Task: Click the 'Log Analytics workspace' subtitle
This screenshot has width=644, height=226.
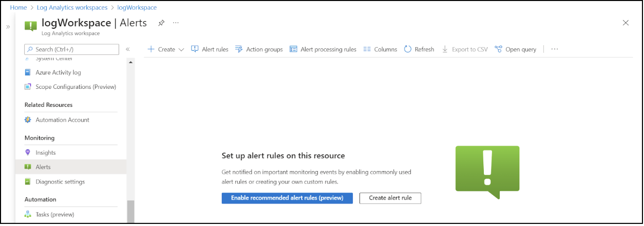Action: [71, 33]
